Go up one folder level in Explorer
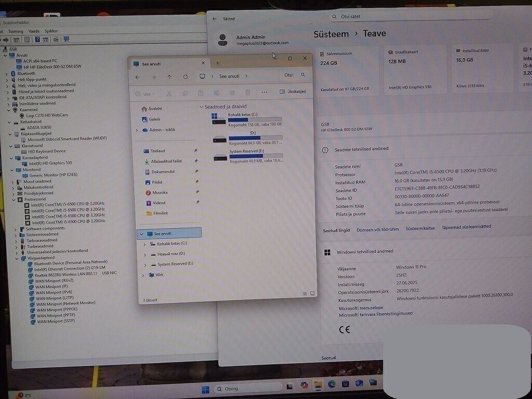 (x=169, y=77)
